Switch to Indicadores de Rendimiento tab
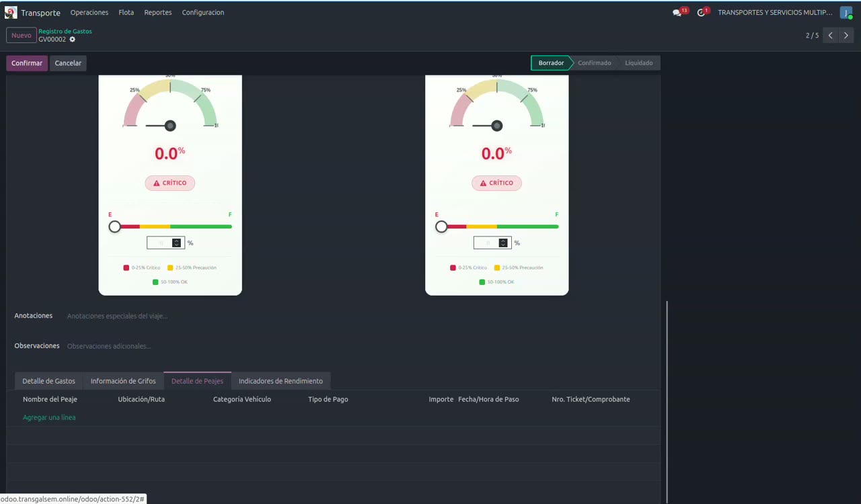Image resolution: width=861 pixels, height=504 pixels. pyautogui.click(x=280, y=381)
